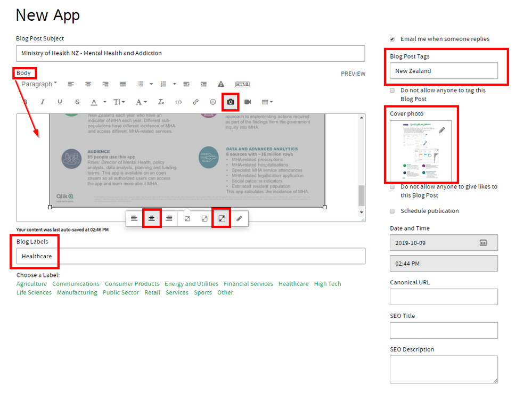Click the editor scrollbar up arrow
The height and width of the screenshot is (418, 532).
(362, 118)
